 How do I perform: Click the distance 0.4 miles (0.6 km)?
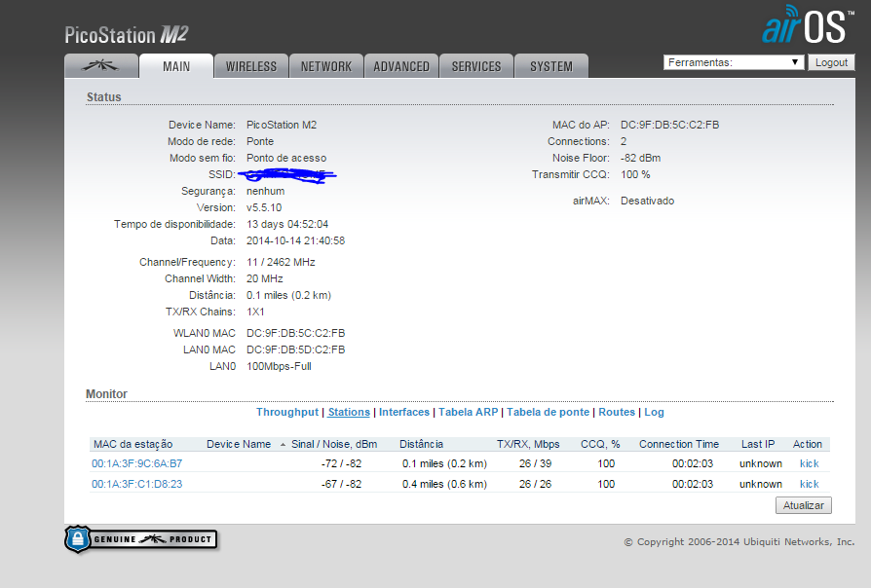pyautogui.click(x=444, y=484)
